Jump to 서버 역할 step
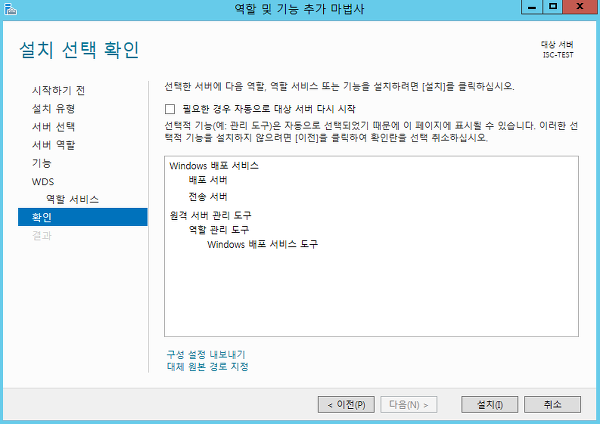The width and height of the screenshot is (600, 424). (53, 145)
